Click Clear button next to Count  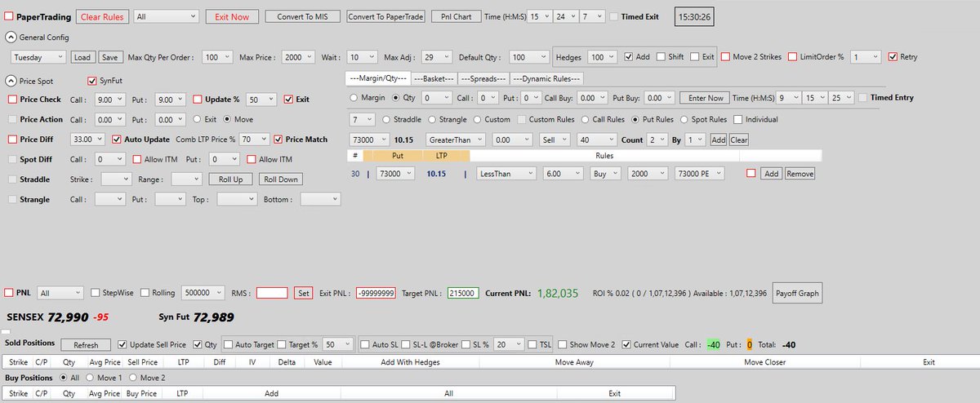(x=738, y=139)
